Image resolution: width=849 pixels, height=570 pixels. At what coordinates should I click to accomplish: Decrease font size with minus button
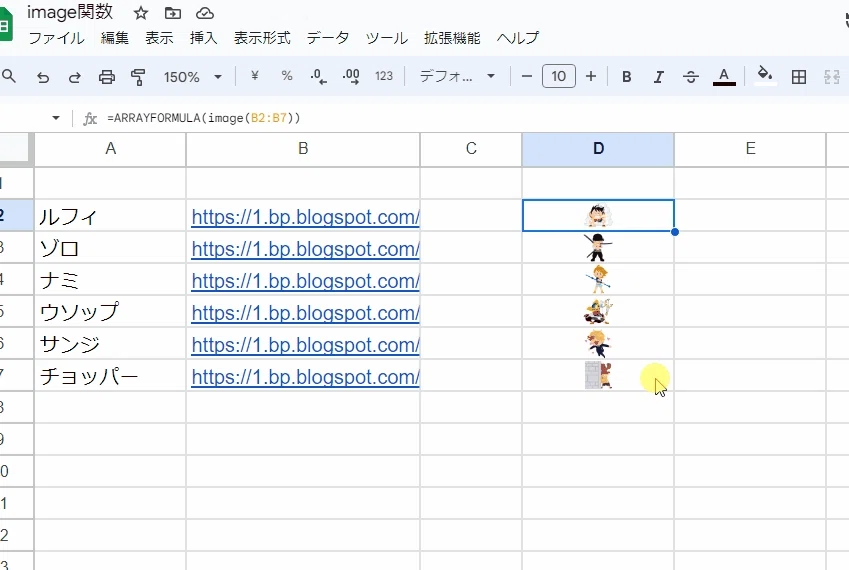tap(527, 76)
